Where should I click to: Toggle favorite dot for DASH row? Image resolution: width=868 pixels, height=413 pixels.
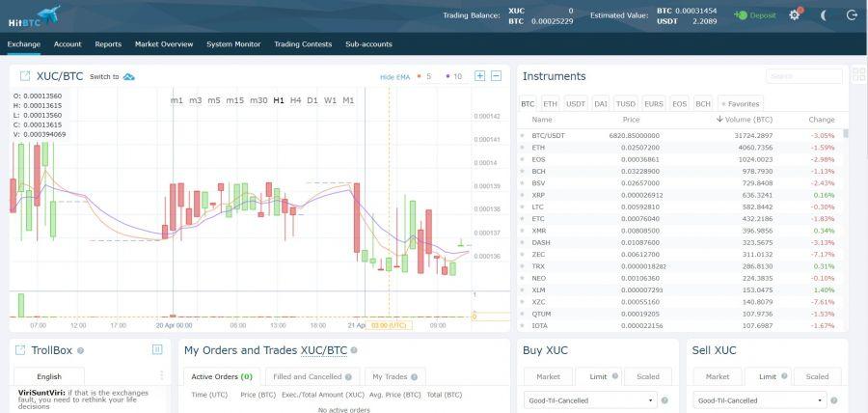click(522, 242)
